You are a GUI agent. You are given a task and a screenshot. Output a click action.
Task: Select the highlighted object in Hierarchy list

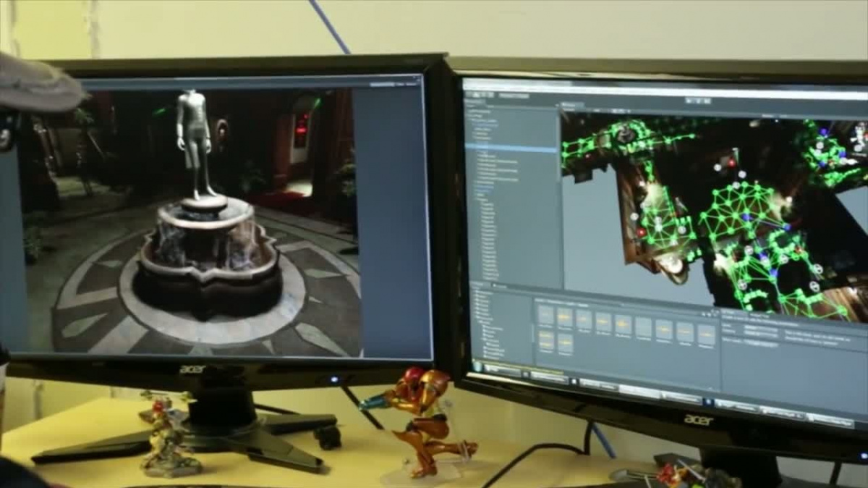click(511, 148)
